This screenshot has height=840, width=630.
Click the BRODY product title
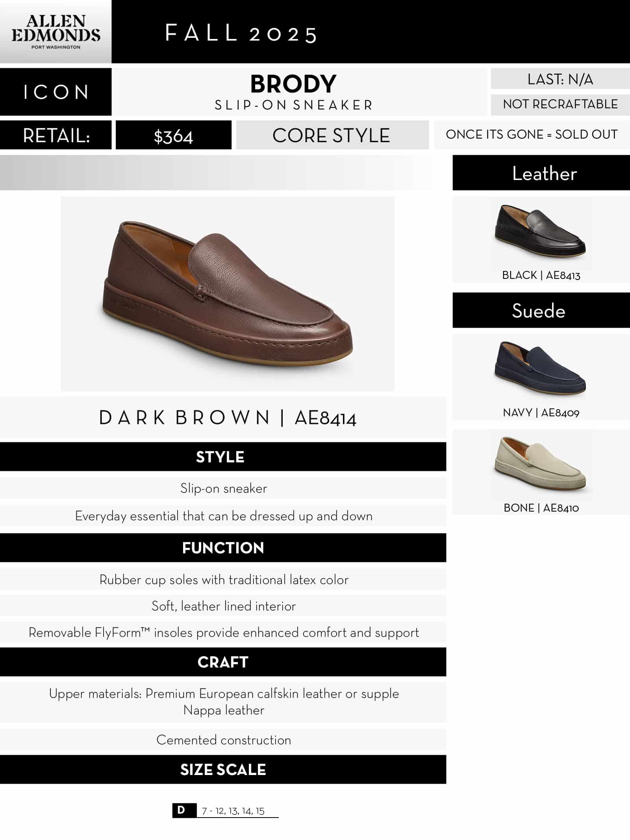pos(293,84)
